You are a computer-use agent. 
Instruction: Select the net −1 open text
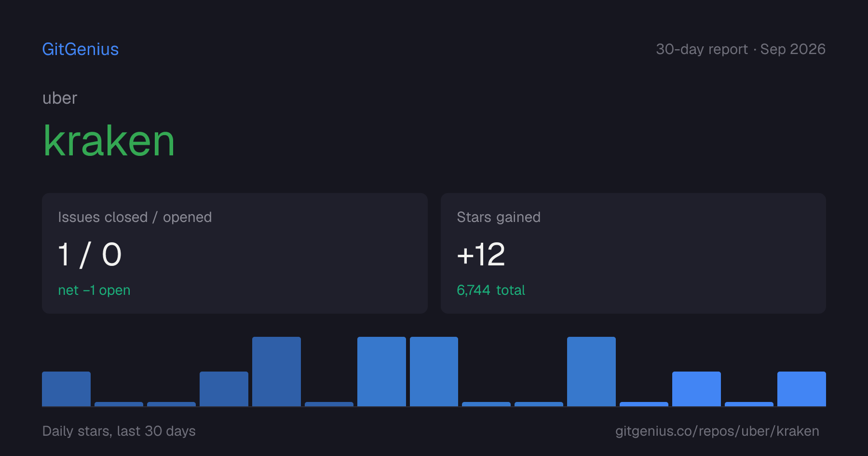94,290
